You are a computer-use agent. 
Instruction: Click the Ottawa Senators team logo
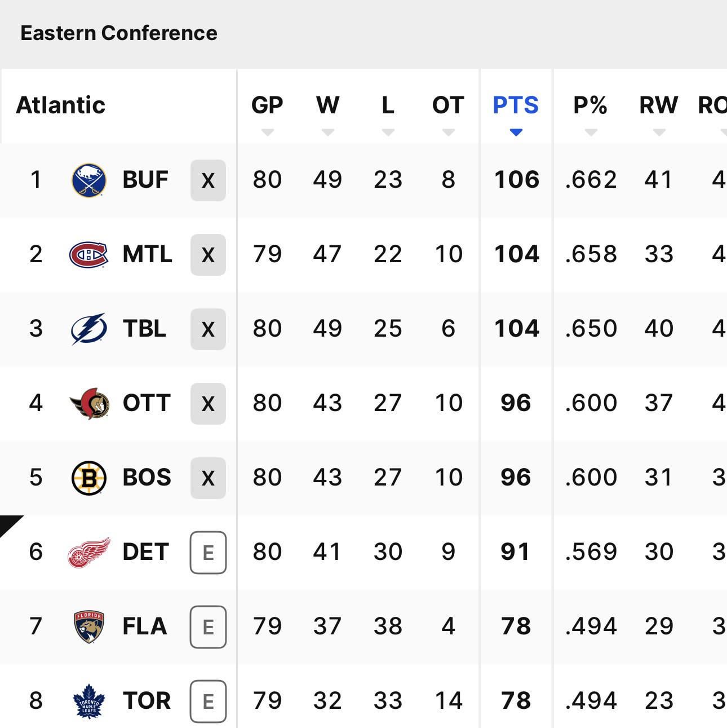[x=90, y=404]
